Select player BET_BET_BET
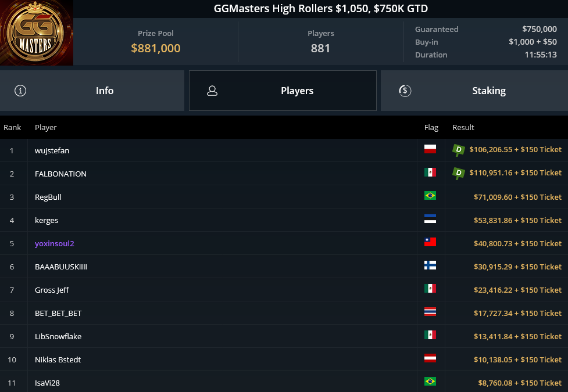 pyautogui.click(x=58, y=314)
